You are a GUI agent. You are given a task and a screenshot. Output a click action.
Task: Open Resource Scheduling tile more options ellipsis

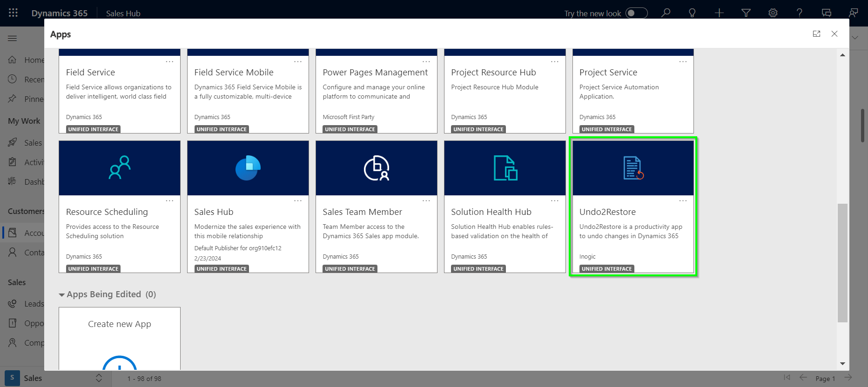[169, 201]
